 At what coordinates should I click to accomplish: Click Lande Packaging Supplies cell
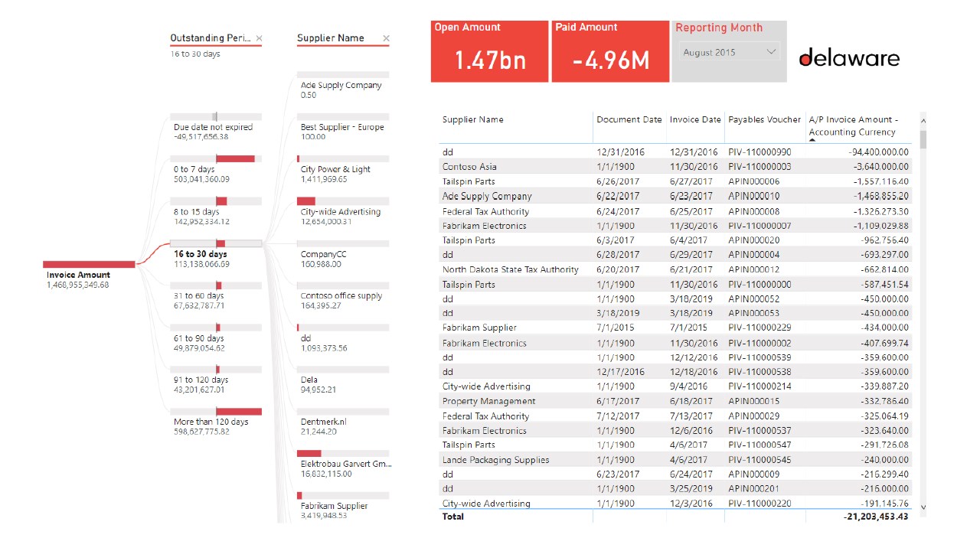click(495, 460)
